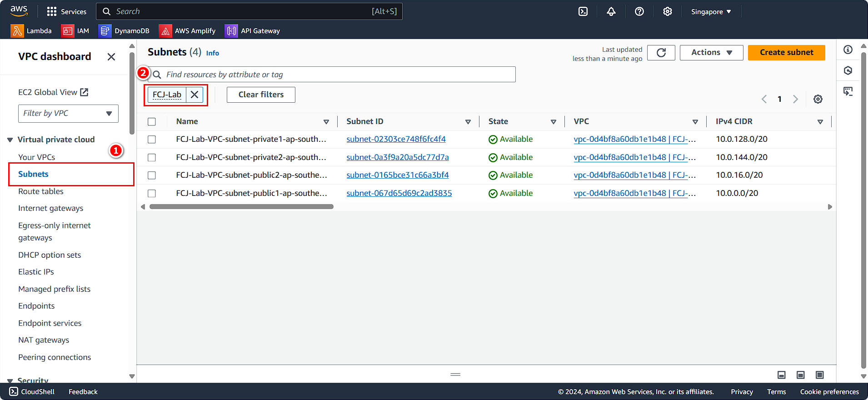The image size is (868, 400).
Task: Open NAT gateways in navigation
Action: [x=44, y=340]
